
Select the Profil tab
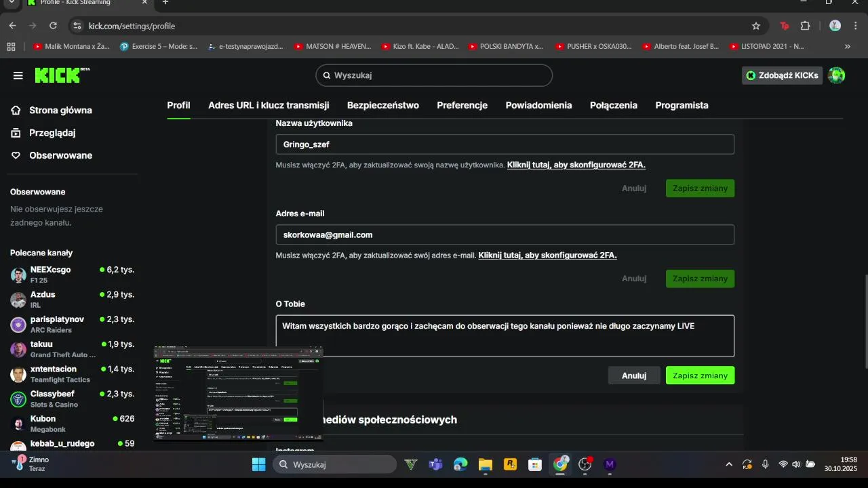click(178, 105)
